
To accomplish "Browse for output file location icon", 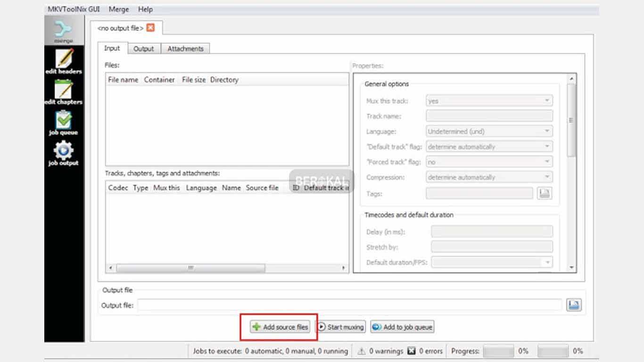I will tap(573, 305).
